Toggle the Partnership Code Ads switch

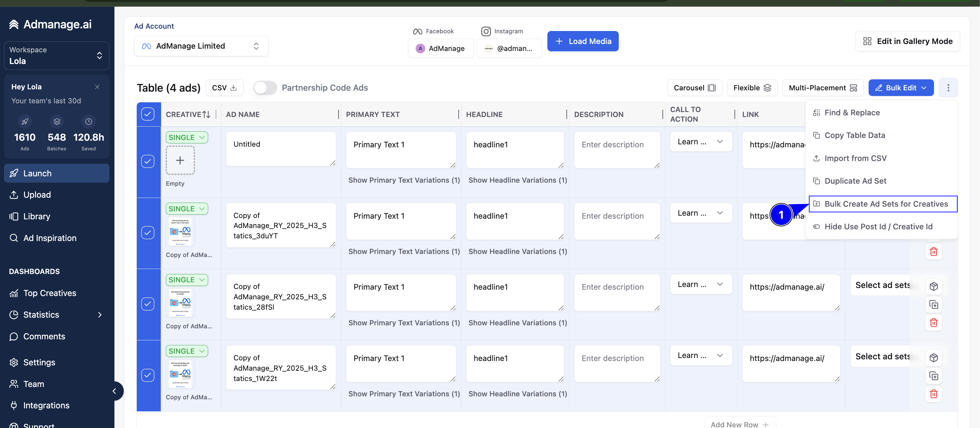[265, 88]
